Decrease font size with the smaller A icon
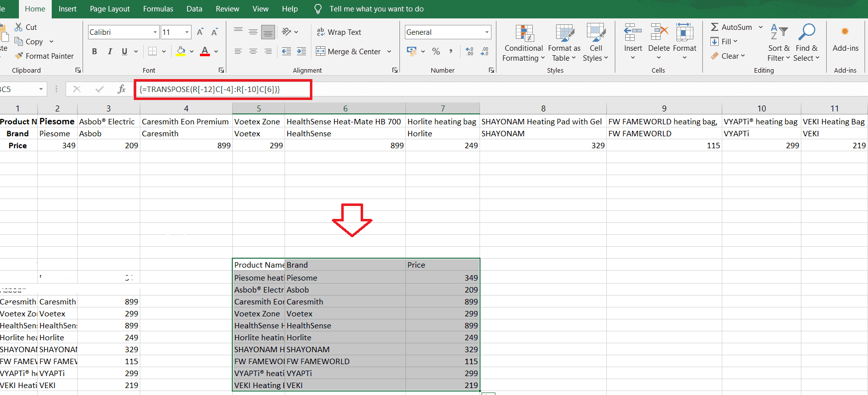868x395 pixels. coord(214,32)
